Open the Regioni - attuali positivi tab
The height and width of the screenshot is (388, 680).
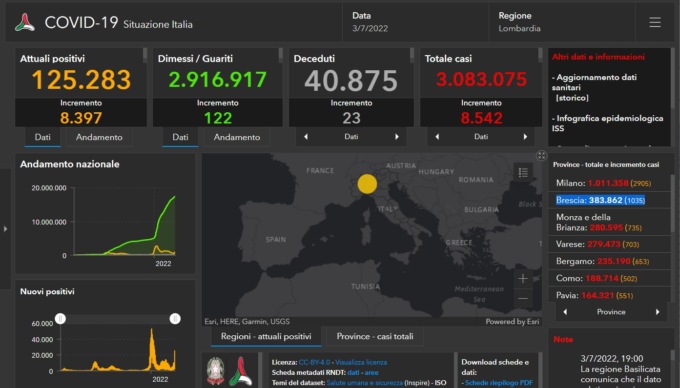coord(266,336)
